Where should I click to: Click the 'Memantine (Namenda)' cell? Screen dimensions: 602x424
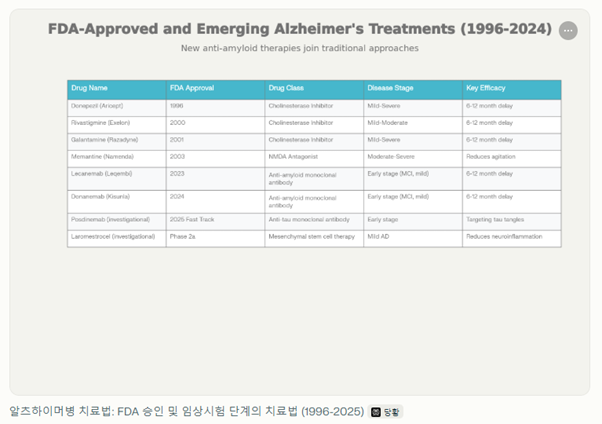coord(117,159)
